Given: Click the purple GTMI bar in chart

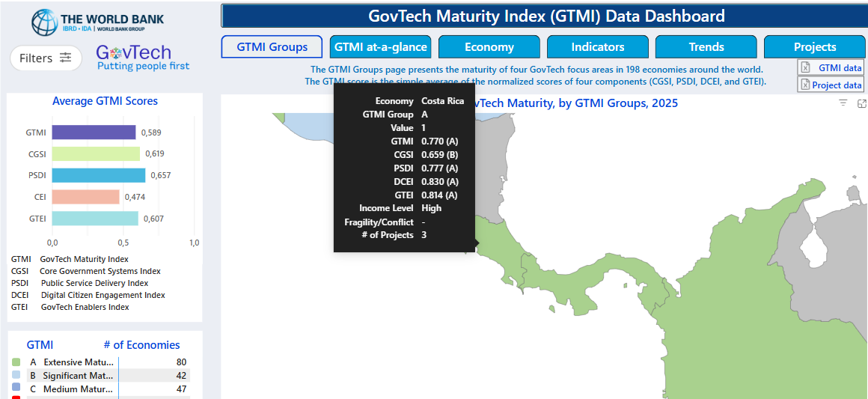Looking at the screenshot, I should (x=94, y=133).
